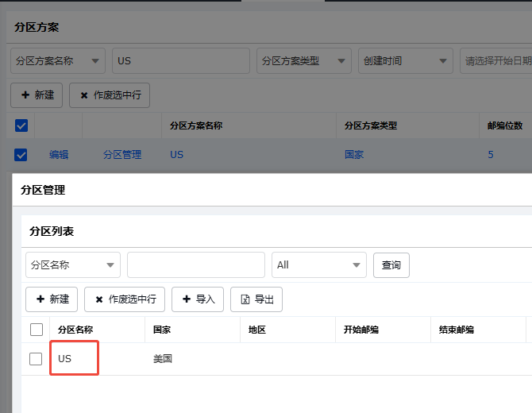Viewport: 532px width, 413px height.
Task: Click the 分区管理 link in US row
Action: click(122, 155)
